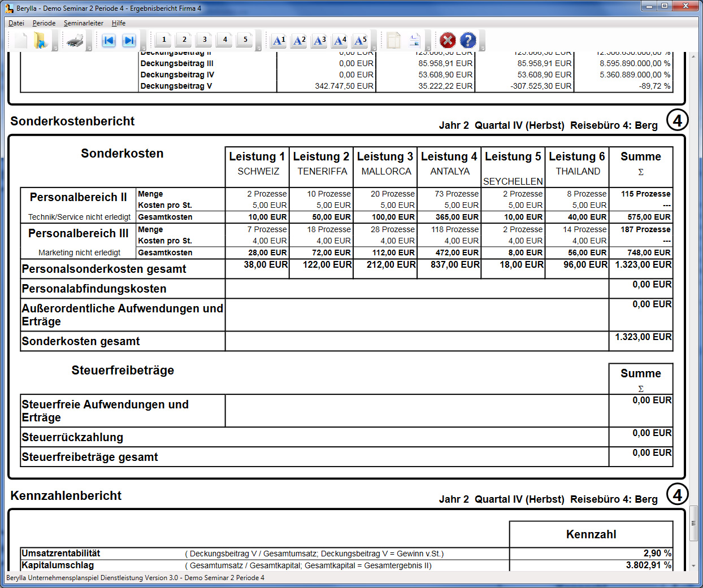
Task: Click the Personalbereich III row label
Action: (x=79, y=233)
